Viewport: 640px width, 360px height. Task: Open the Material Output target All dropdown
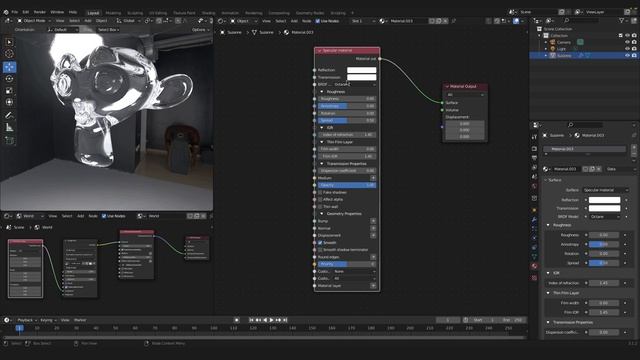tap(465, 95)
